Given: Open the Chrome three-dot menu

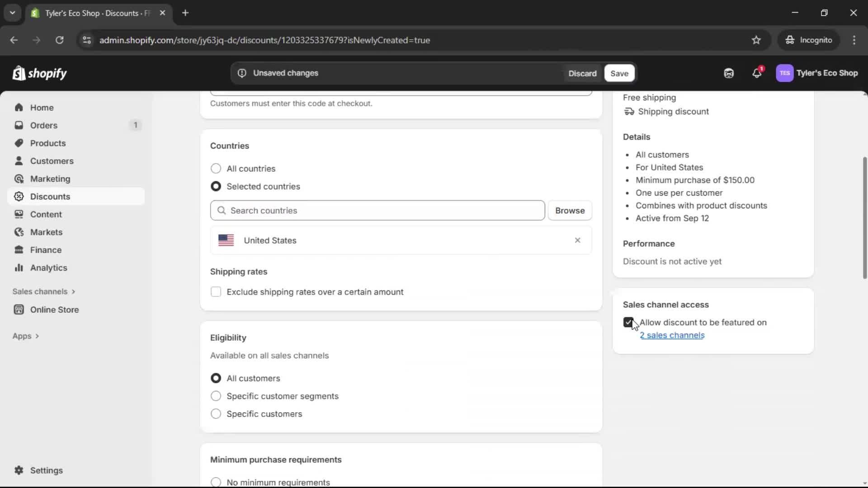Looking at the screenshot, I should click(854, 40).
